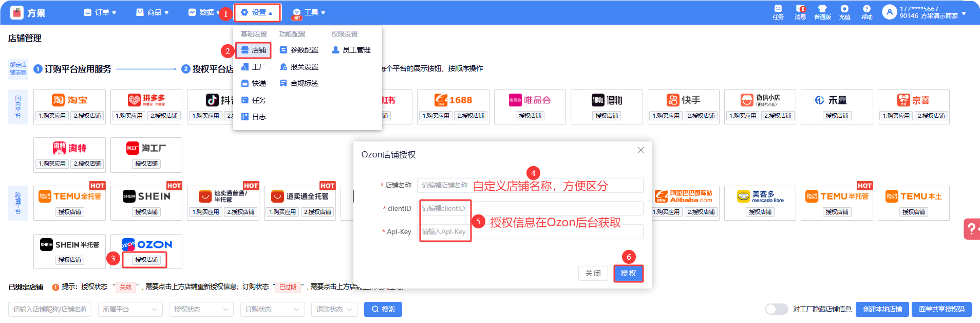Click 创建本地店铺 button
Screen dimensions: 980x323
click(882, 309)
